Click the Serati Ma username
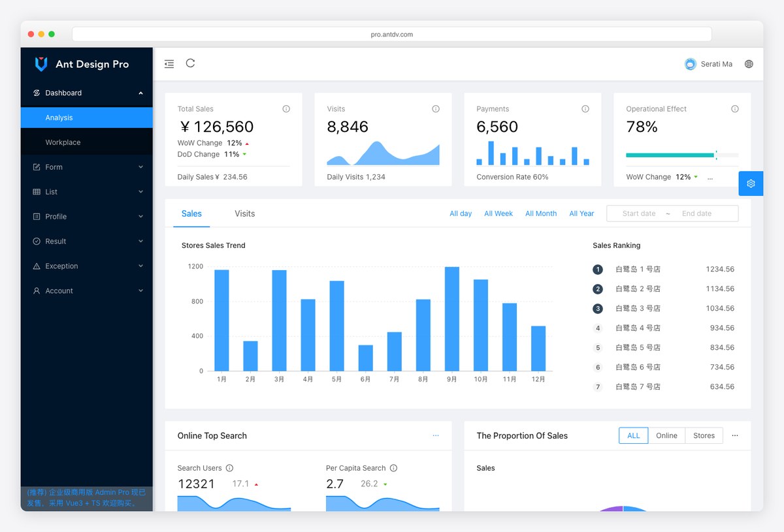Viewport: 784px width, 532px height. 717,64
